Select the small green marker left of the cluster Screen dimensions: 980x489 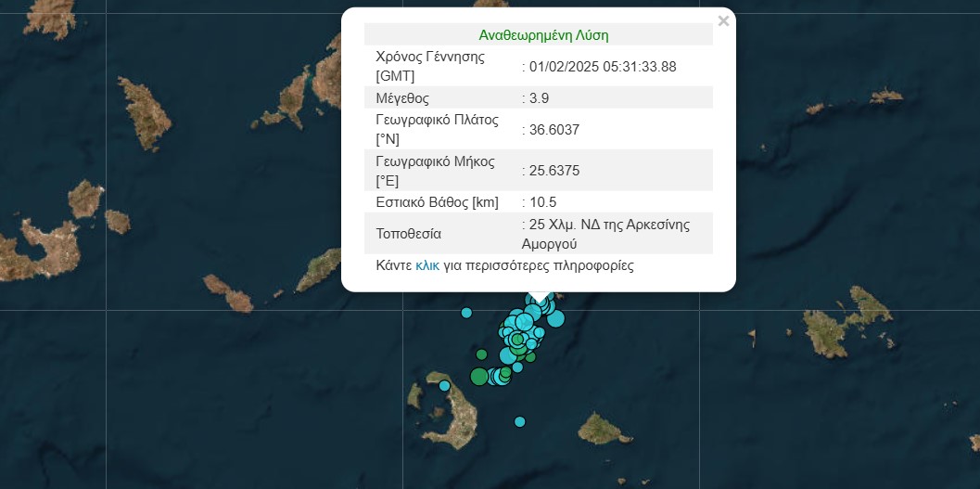(x=481, y=354)
